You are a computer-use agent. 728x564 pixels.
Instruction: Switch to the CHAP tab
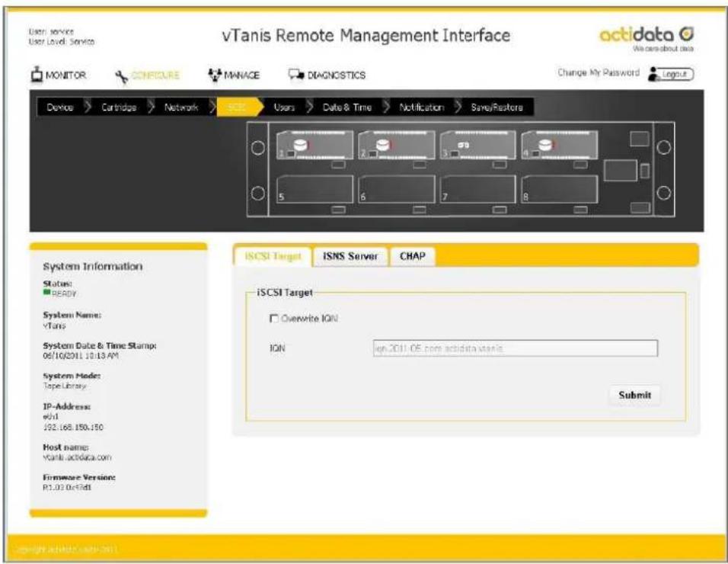coord(413,256)
